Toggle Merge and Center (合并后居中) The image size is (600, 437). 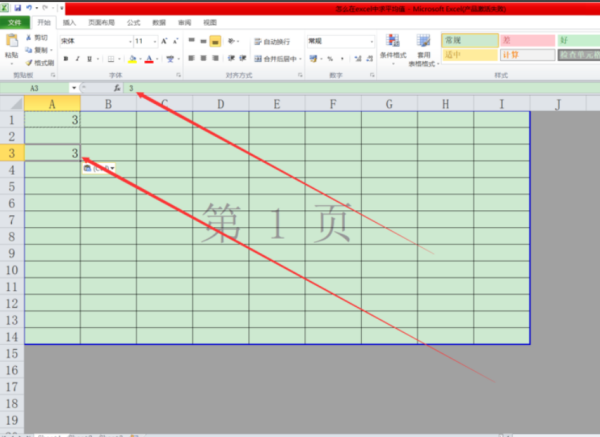coord(276,59)
